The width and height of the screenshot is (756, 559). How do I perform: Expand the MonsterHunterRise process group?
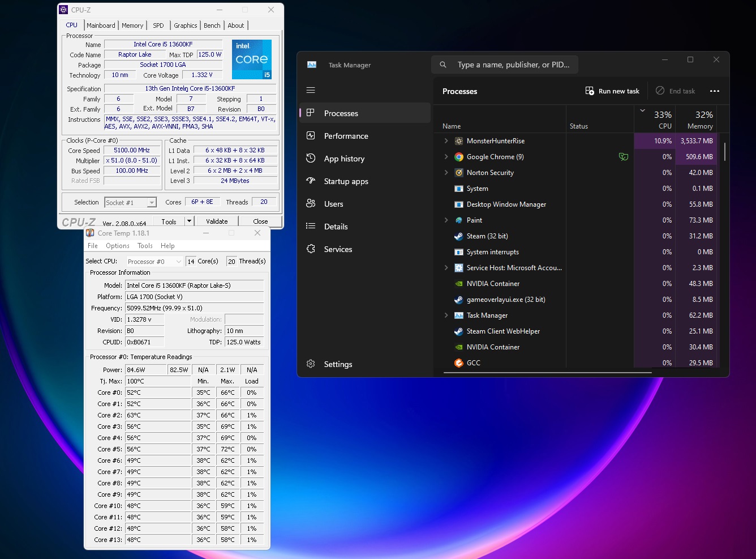446,141
